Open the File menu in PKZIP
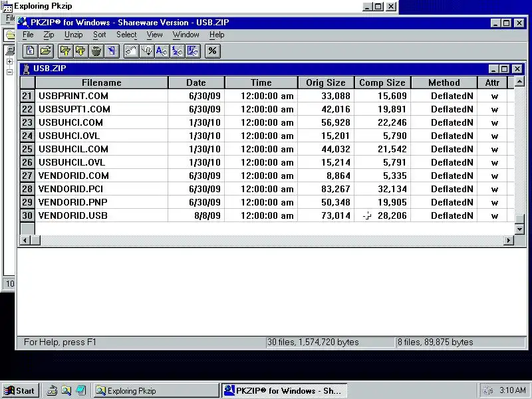The image size is (532, 399). [28, 35]
